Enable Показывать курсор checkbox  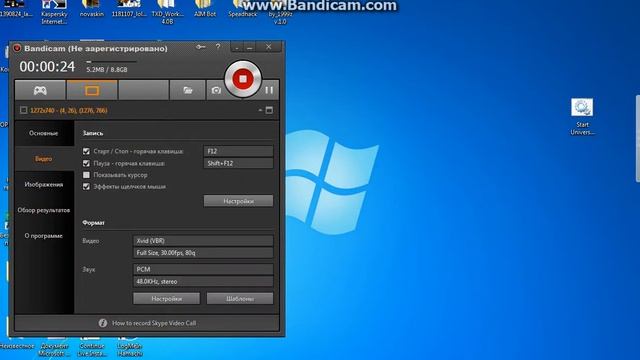point(86,175)
